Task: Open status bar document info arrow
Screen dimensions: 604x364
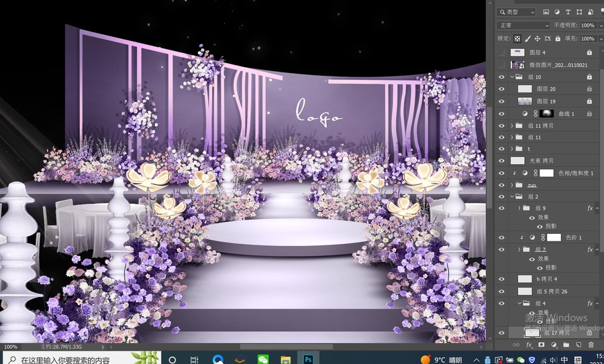Action: (x=103, y=347)
